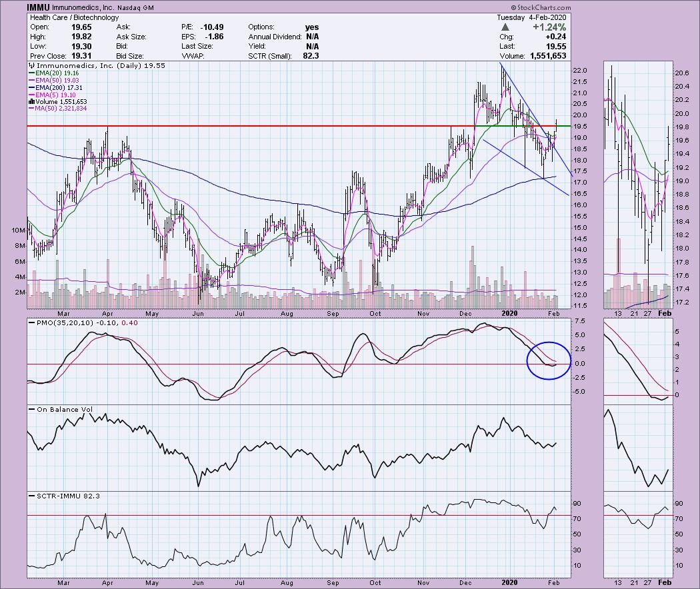
Task: Click the 'EMA(200) 17.31' legend entry
Action: click(x=59, y=88)
